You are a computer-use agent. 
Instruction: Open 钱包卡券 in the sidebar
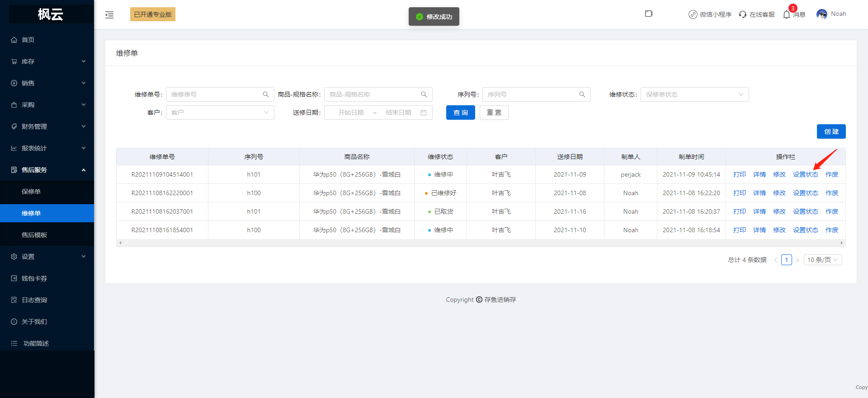(47, 278)
